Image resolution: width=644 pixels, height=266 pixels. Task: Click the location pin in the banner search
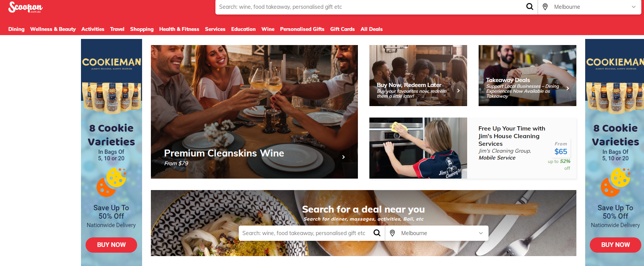click(x=392, y=233)
